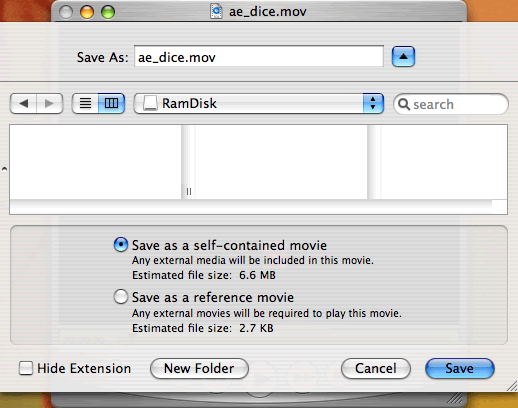Screen dimensions: 518x408
Task: Click the ae_dice.mov document icon in title bar
Action: pos(216,11)
